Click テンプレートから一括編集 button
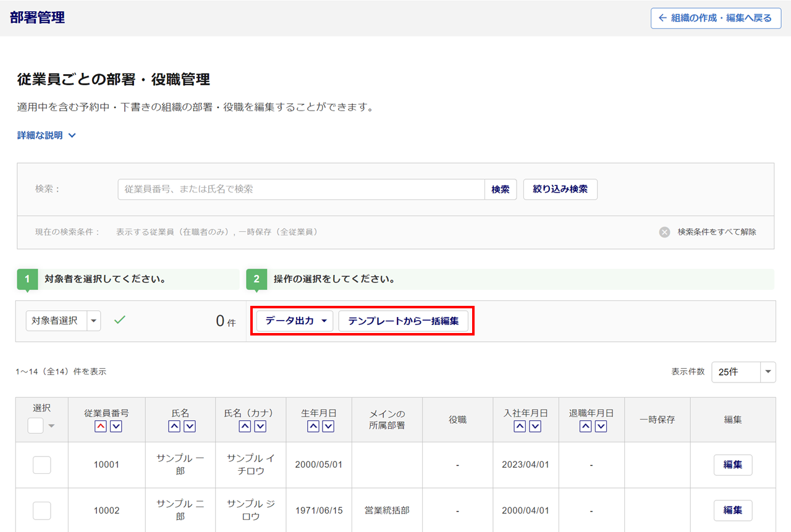The width and height of the screenshot is (791, 532). tap(404, 321)
